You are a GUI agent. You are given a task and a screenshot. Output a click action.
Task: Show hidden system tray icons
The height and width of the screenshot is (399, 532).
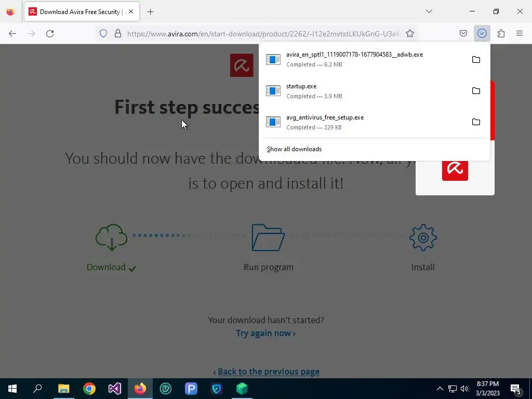(x=440, y=389)
